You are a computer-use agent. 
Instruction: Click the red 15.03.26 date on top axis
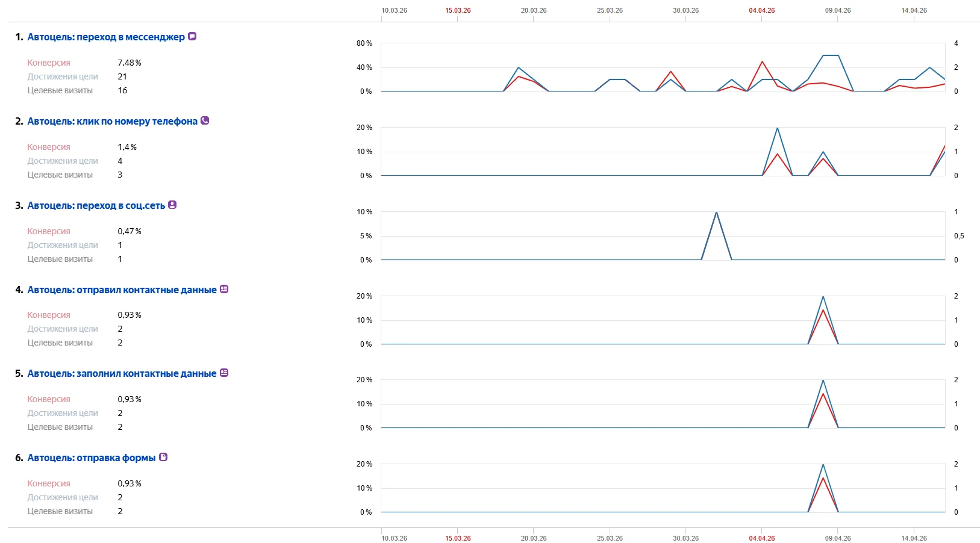pyautogui.click(x=458, y=10)
